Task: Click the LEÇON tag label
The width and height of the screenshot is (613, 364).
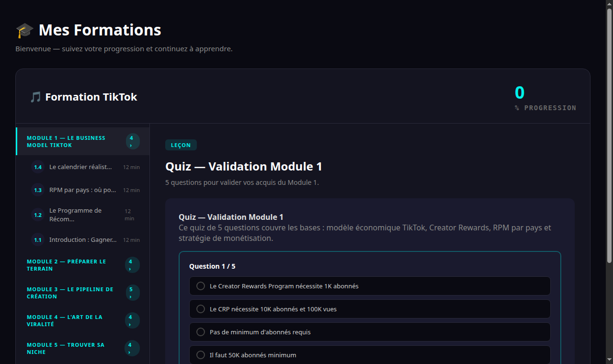Action: click(181, 145)
